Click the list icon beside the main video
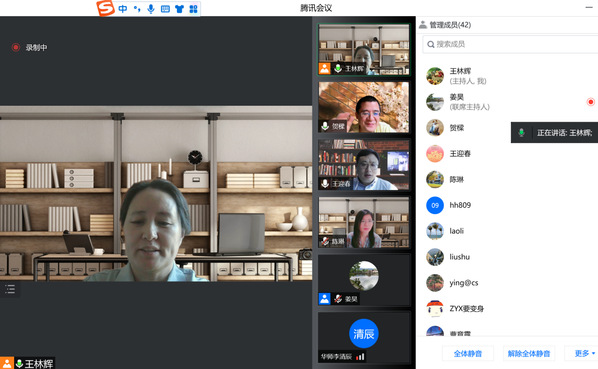 pos(10,289)
